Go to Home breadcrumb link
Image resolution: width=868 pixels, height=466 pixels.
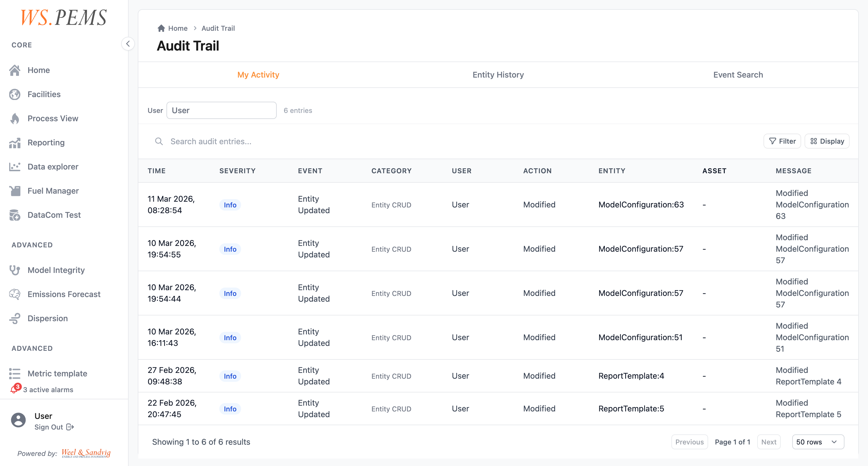(x=178, y=28)
